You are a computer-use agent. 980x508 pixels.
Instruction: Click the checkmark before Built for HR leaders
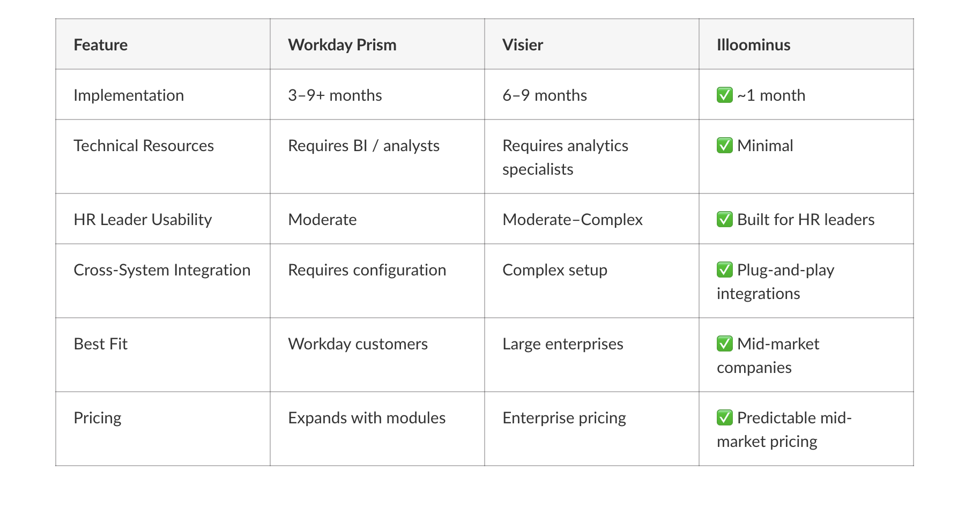[x=724, y=219]
